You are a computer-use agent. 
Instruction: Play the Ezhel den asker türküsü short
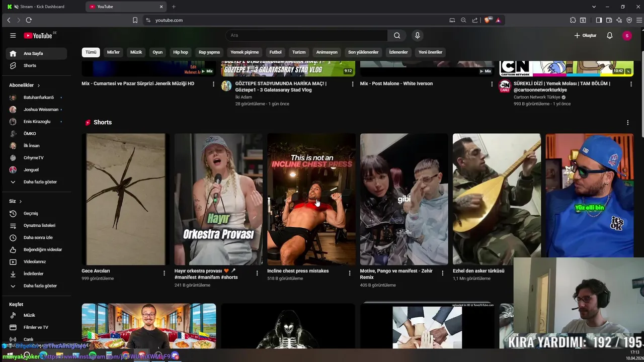pyautogui.click(x=497, y=199)
